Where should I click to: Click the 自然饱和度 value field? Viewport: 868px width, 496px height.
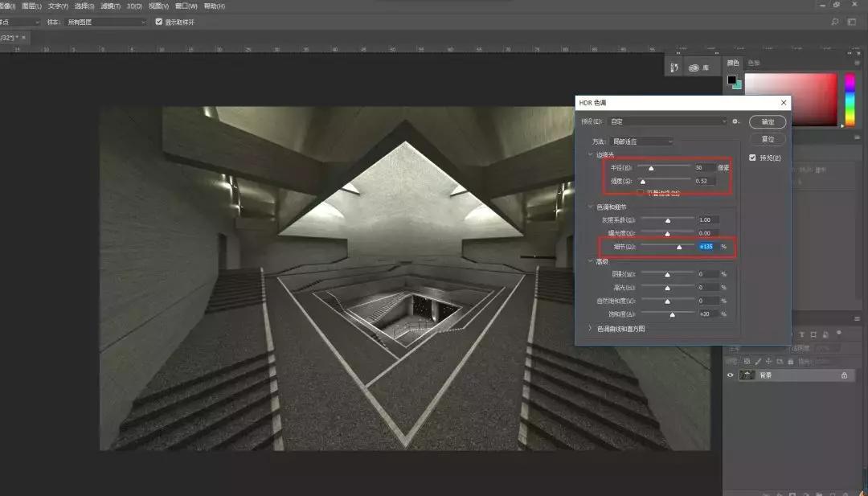[x=709, y=301]
